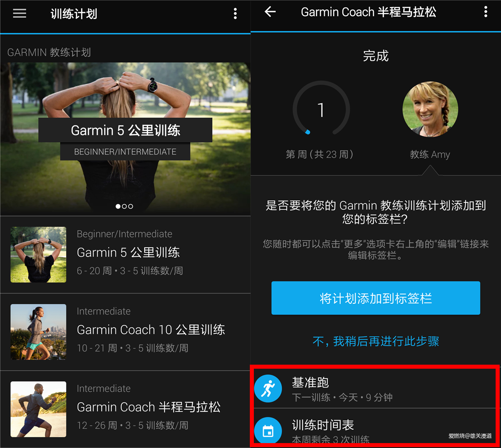Tap the second carousel dot indicator

click(124, 206)
